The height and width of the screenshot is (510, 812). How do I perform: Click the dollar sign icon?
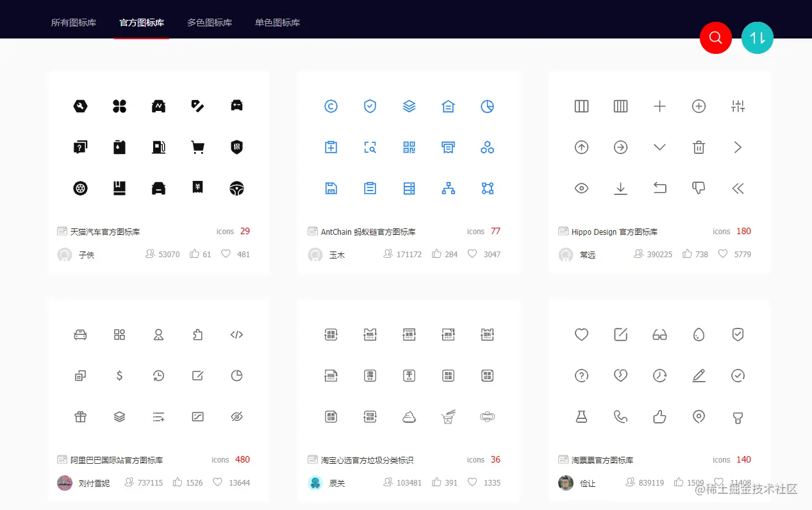[x=119, y=376]
